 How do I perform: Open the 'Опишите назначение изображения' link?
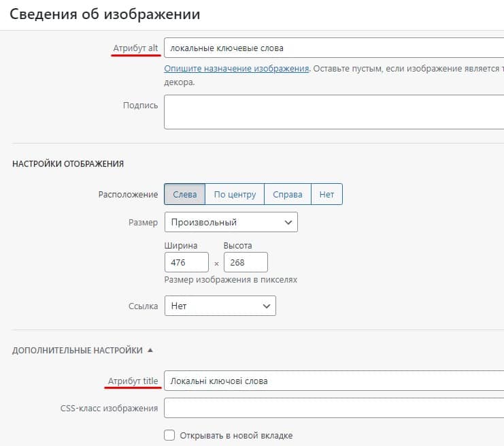click(x=237, y=69)
